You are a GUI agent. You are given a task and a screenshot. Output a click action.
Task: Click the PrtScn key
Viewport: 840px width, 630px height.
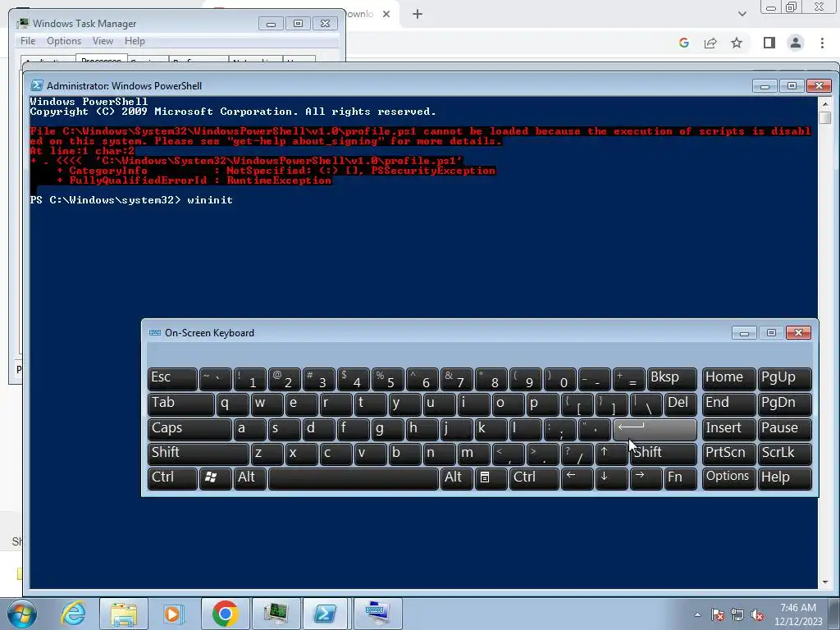tap(728, 454)
